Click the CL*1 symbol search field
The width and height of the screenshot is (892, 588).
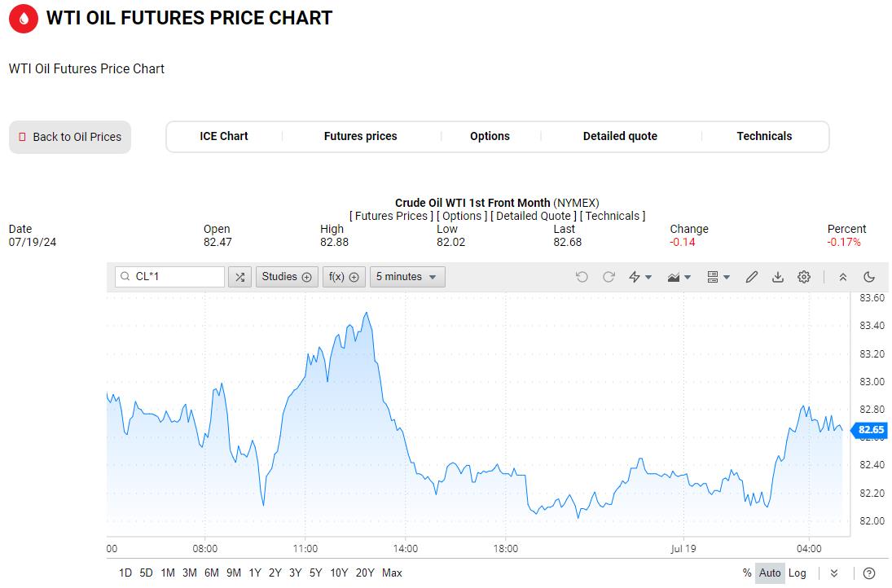169,277
